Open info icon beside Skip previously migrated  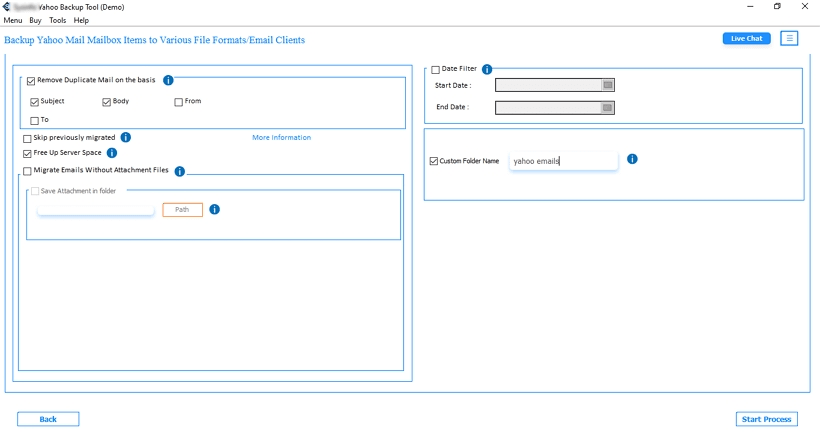click(x=126, y=137)
